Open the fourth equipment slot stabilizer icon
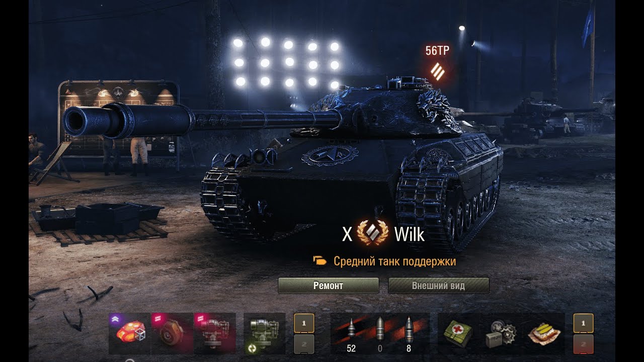 265,333
